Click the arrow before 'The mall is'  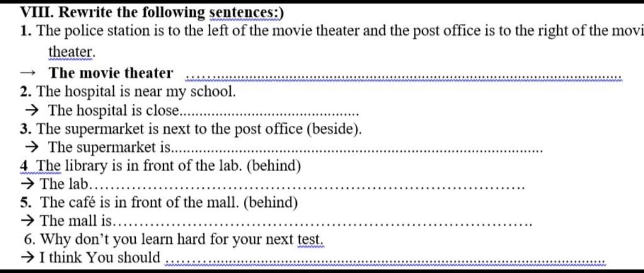[x=28, y=221]
